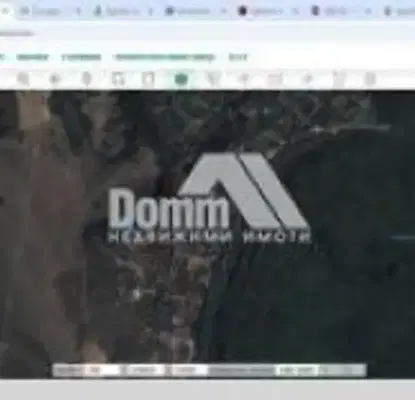Click the address bar text

coord(17,33)
